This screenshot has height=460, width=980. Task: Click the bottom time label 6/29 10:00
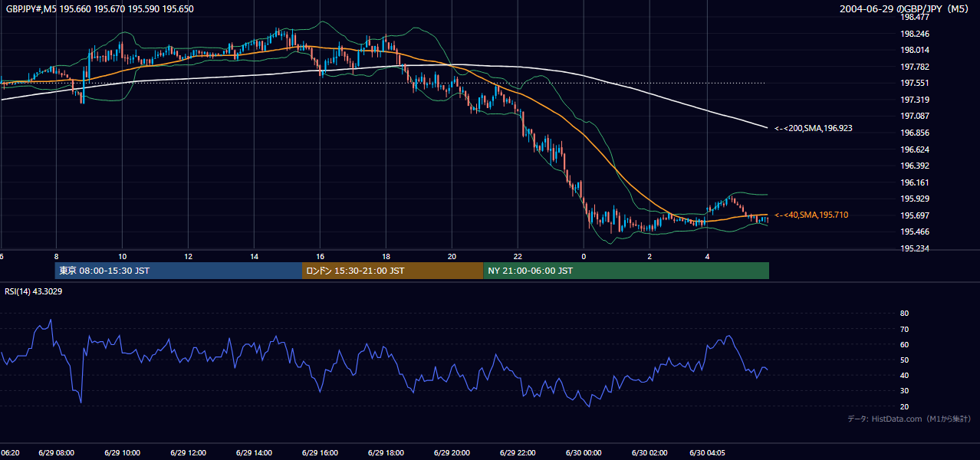123,453
